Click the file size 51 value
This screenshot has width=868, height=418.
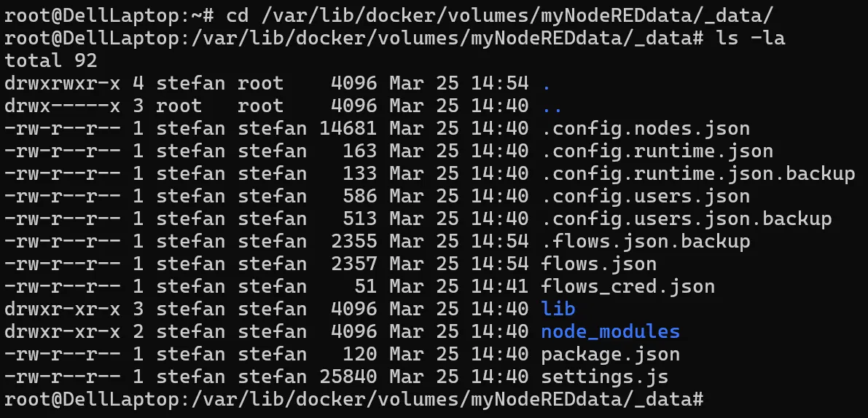tap(365, 286)
